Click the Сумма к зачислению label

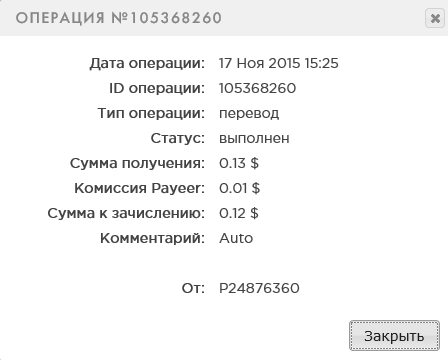(x=126, y=214)
